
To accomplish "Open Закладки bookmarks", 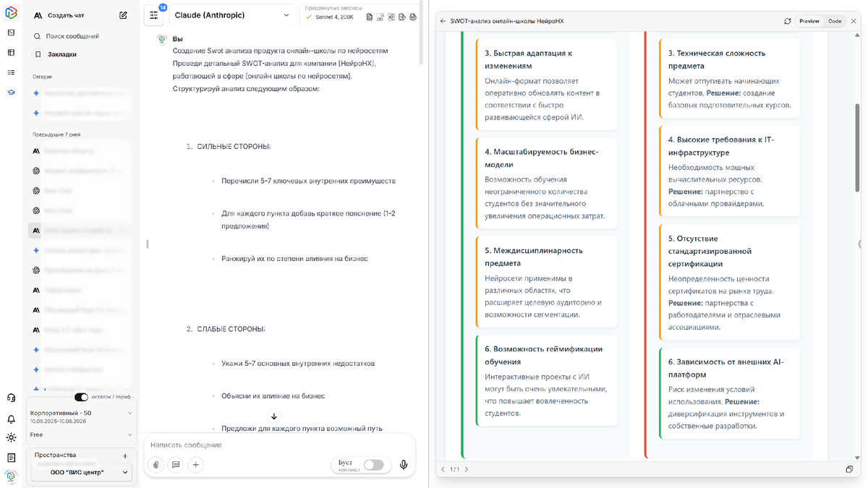I will pyautogui.click(x=61, y=54).
